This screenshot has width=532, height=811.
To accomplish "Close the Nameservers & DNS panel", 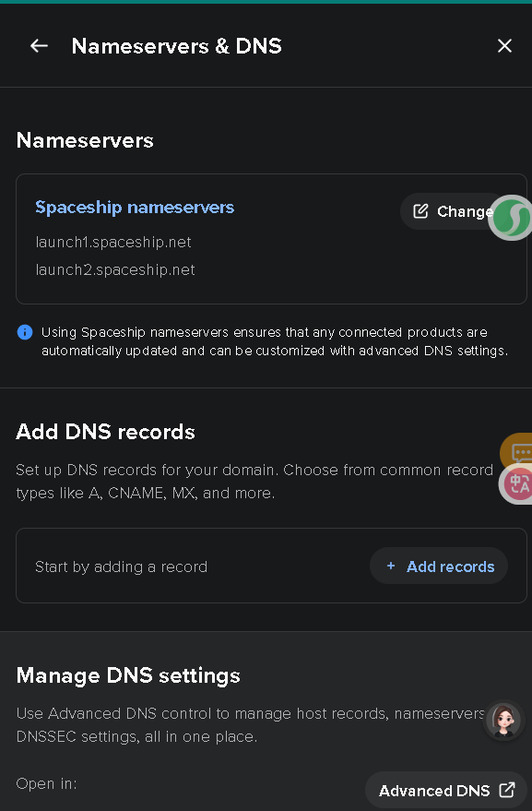I will 504,46.
